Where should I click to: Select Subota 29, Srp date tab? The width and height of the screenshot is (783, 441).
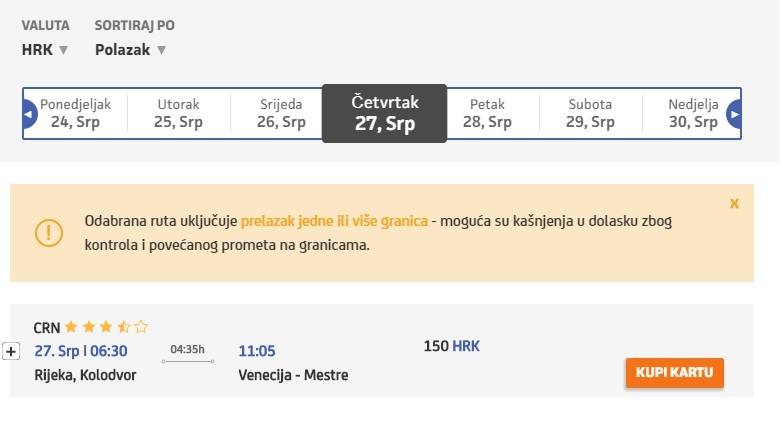[590, 113]
